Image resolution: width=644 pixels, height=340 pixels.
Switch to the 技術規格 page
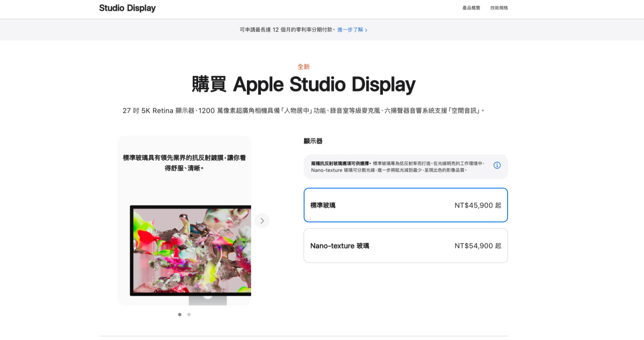[499, 8]
